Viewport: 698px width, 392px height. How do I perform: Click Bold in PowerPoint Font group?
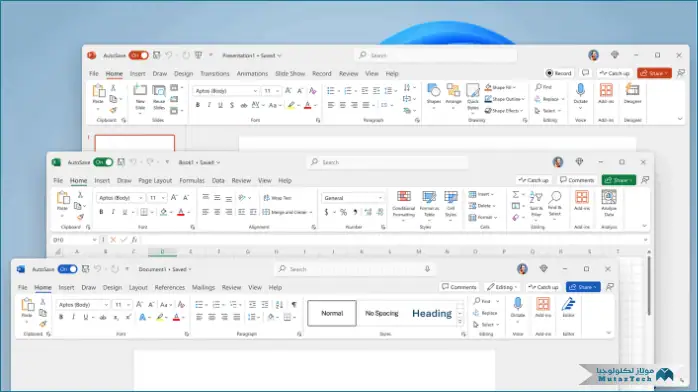pyautogui.click(x=198, y=105)
